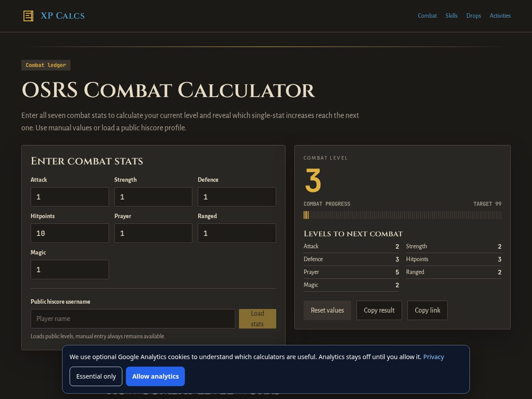Screen dimensions: 532x399
Task: Click the Combat ledger tag
Action: (46, 65)
